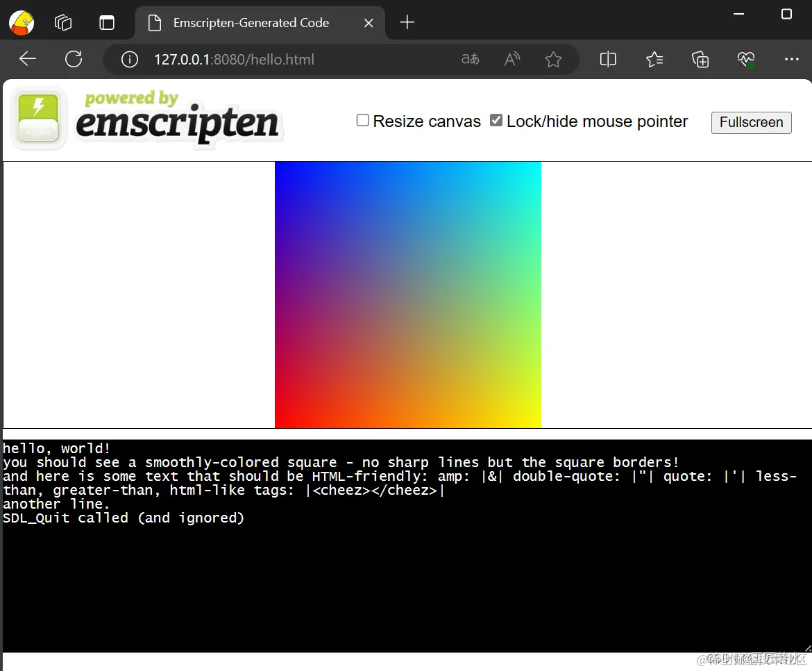Click 'SDL_Quit called (and ignored)' output line
The image size is (812, 671).
point(124,518)
